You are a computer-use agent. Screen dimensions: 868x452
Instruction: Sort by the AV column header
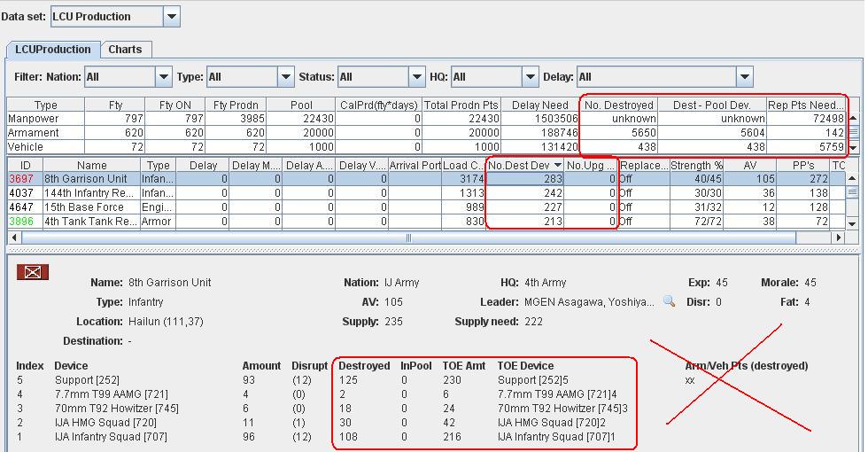[750, 165]
